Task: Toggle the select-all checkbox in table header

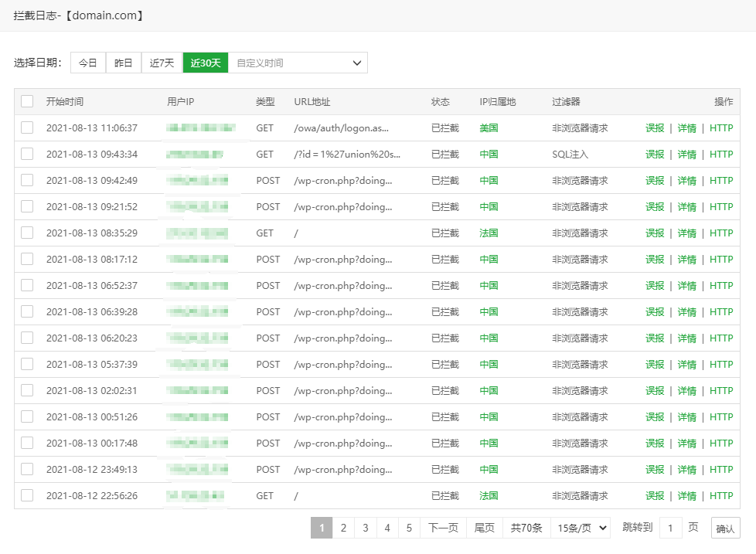Action: point(28,101)
